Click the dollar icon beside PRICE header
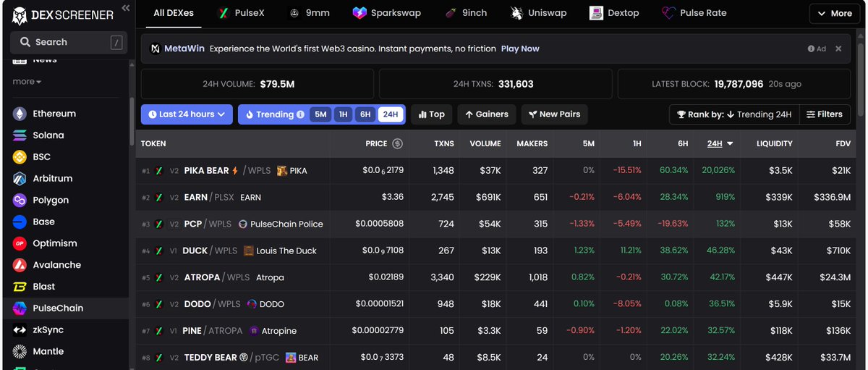Screen dimensions: 868x370 click(397, 143)
